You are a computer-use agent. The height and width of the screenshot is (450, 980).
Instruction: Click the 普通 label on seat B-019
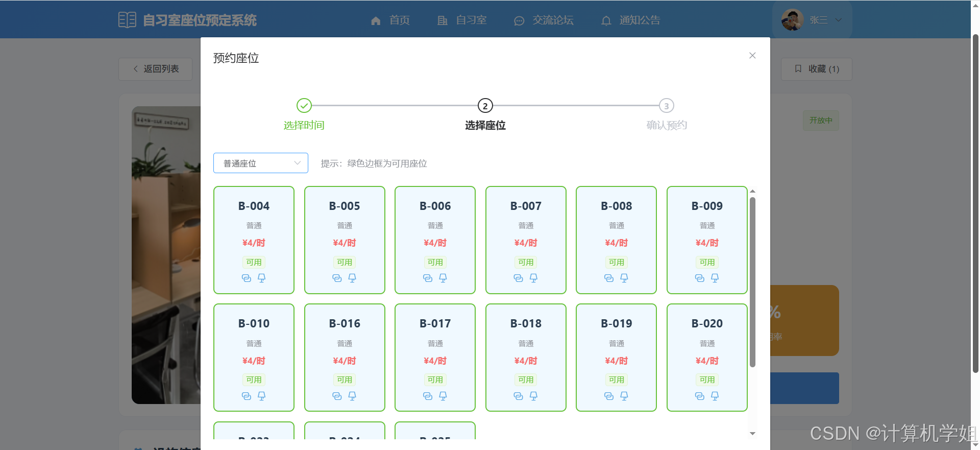coord(617,343)
